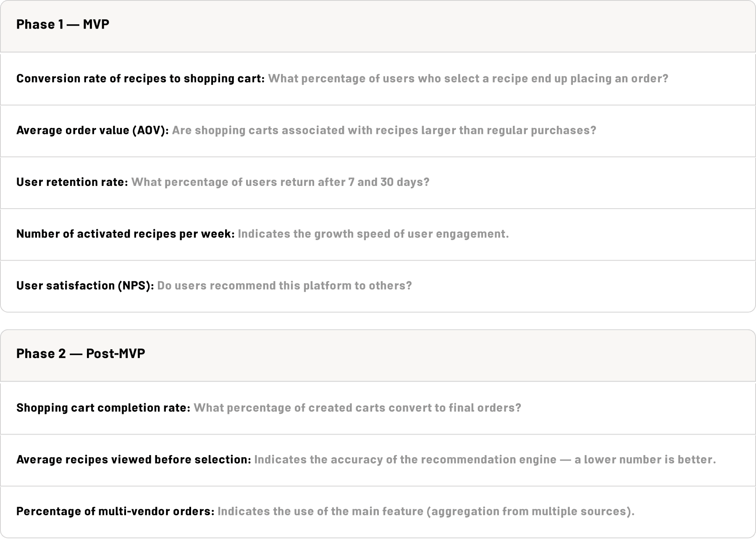Screen dimensions: 756x539
Task: Click aggregation from multiple sources description
Action: tap(426, 512)
